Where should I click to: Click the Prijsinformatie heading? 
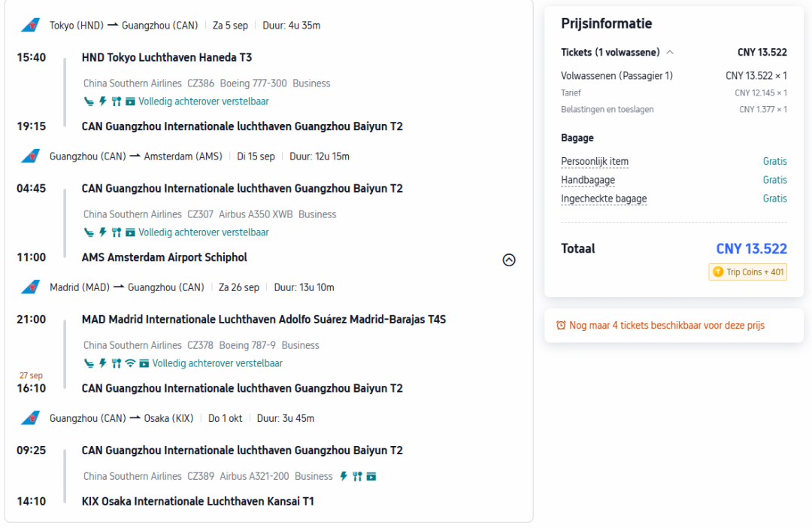[607, 23]
